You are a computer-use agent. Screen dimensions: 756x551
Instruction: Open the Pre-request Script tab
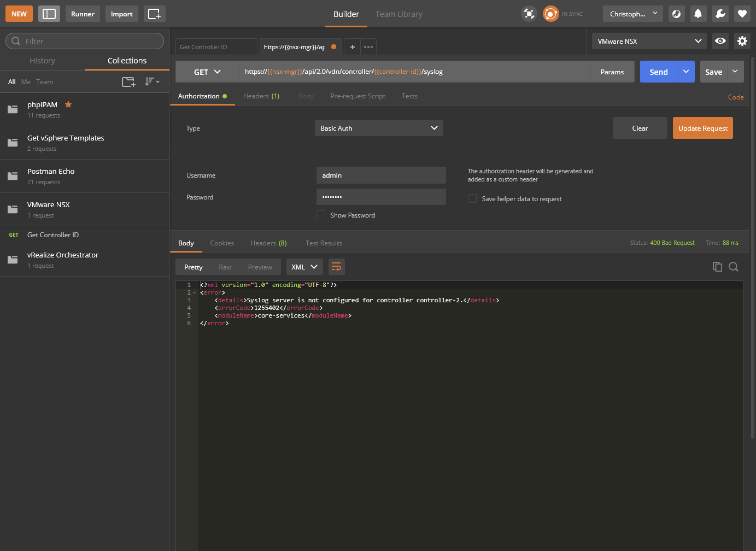click(358, 96)
